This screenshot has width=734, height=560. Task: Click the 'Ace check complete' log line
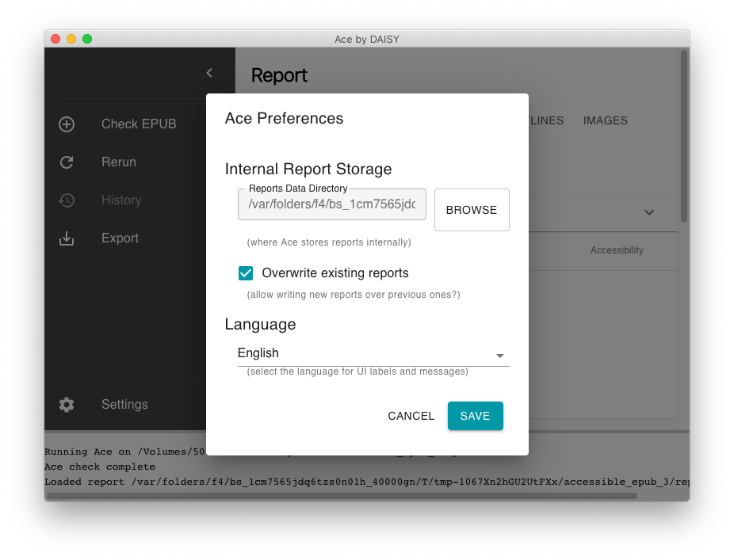(100, 467)
